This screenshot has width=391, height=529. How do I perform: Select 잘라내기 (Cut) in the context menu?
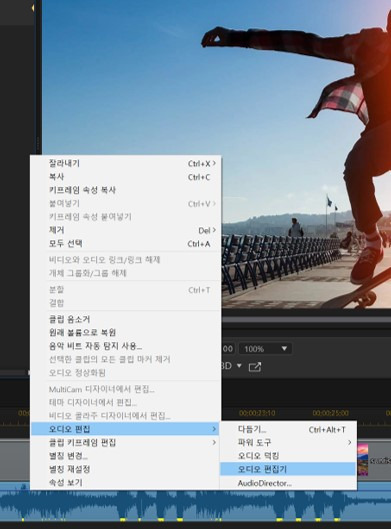[x=125, y=164]
